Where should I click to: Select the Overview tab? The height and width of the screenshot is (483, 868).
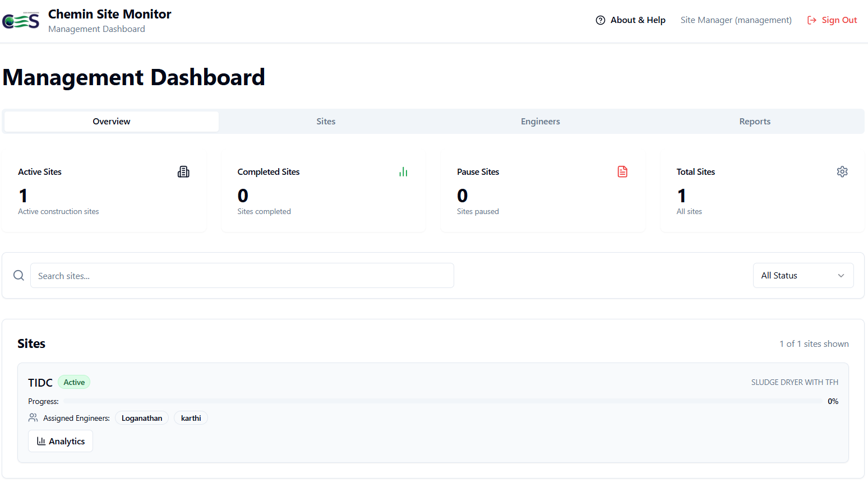click(112, 122)
